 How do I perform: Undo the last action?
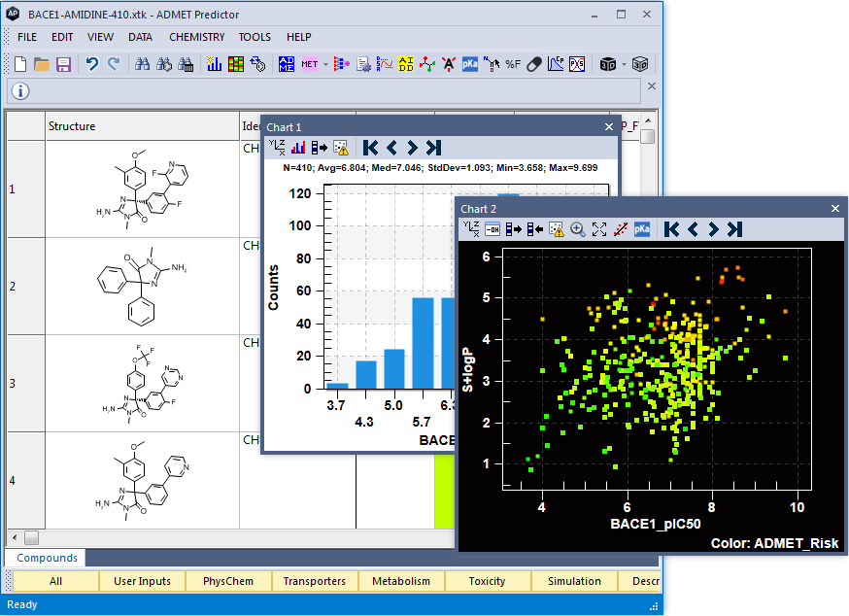(x=92, y=64)
